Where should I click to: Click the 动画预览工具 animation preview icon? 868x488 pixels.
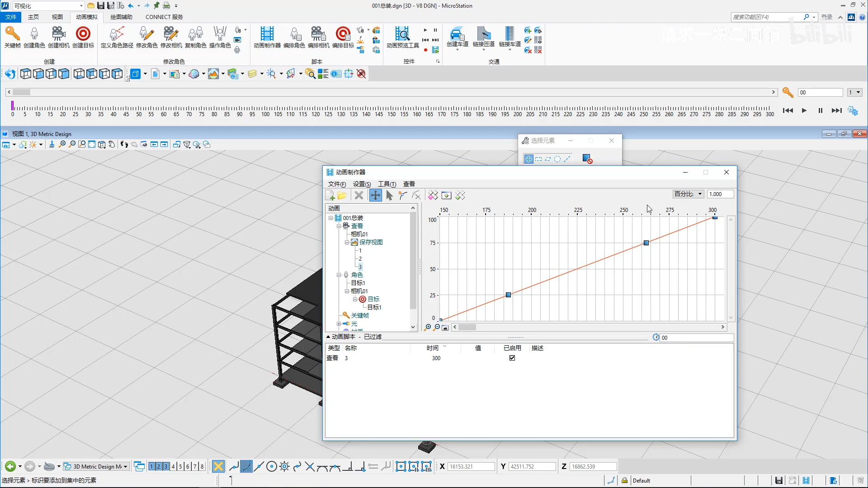[402, 34]
